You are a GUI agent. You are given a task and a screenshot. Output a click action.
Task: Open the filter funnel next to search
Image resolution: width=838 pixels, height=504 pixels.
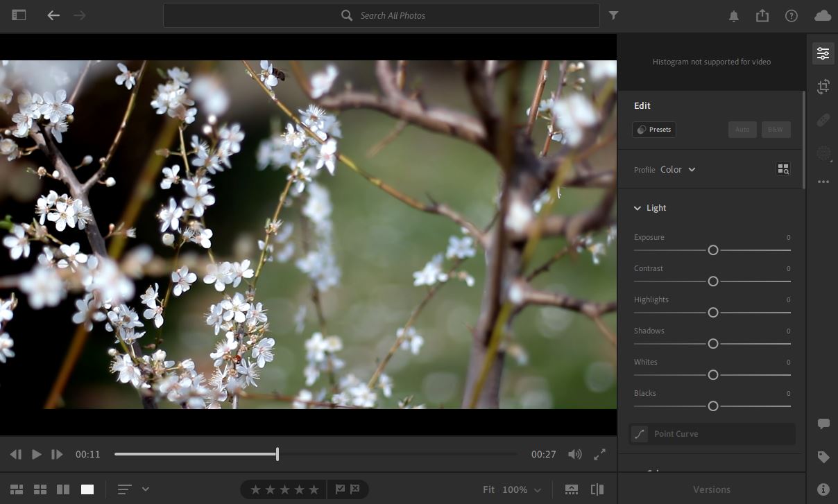[x=613, y=15]
